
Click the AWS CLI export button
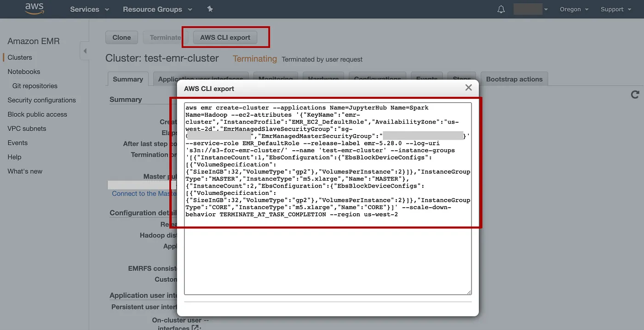(225, 38)
